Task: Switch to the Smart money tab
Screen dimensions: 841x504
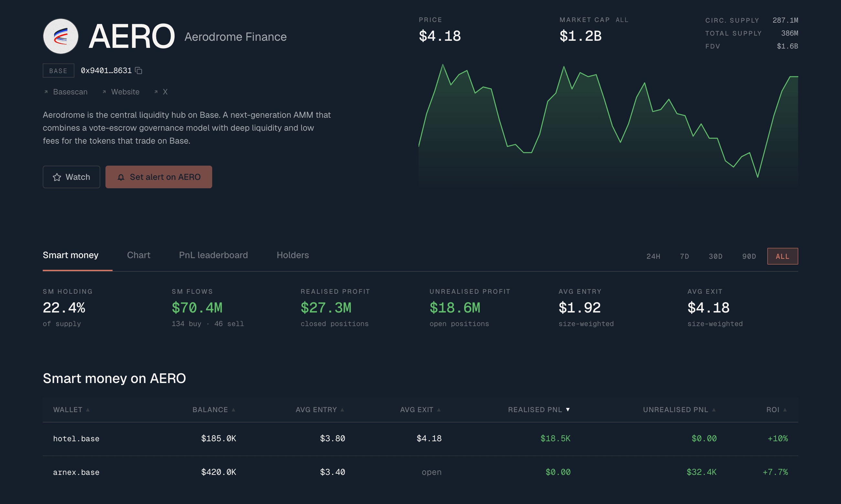Action: pos(71,255)
